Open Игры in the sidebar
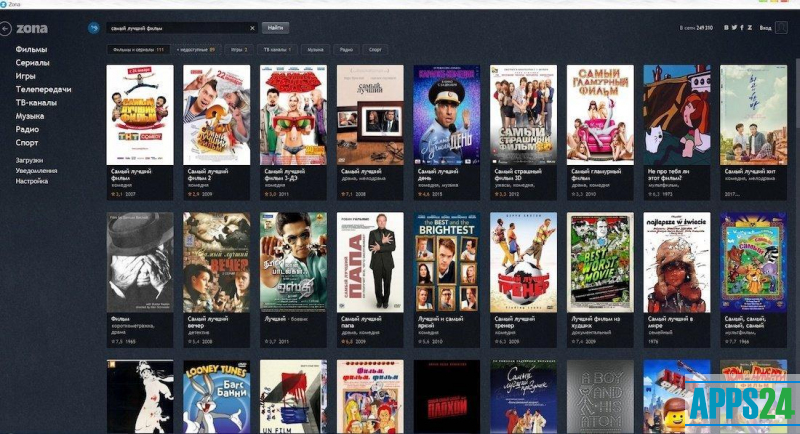 26,76
